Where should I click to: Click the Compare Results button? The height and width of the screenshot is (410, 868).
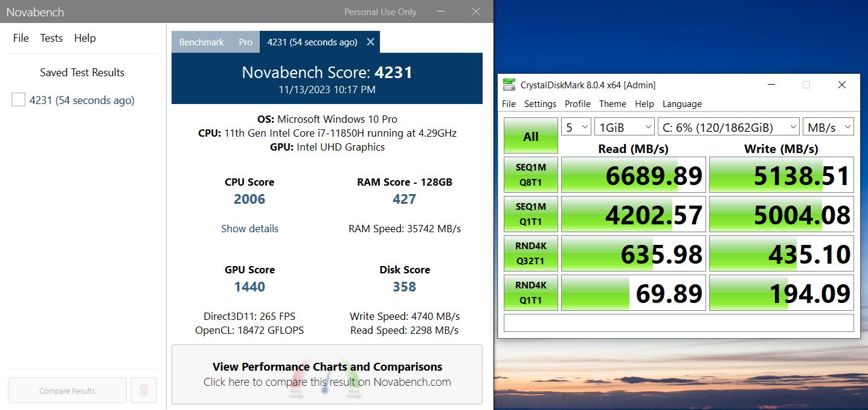(67, 391)
